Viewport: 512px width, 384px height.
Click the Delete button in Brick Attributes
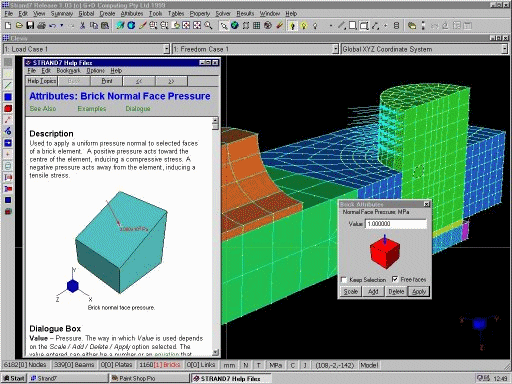click(396, 292)
